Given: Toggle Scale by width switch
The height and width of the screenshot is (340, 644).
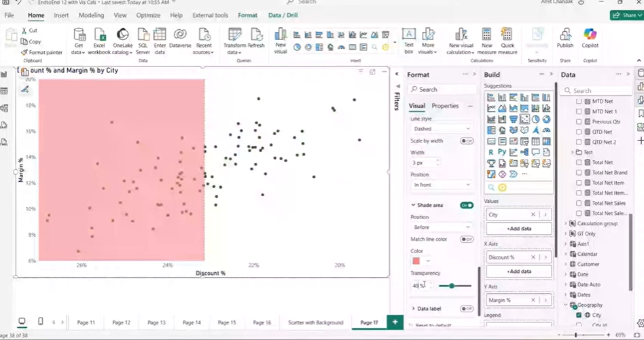Looking at the screenshot, I should coord(467,140).
